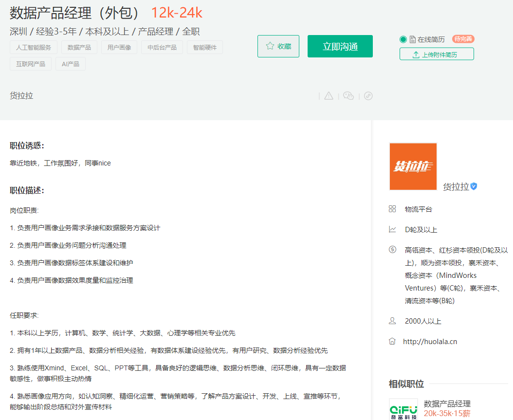
Task: Click 上传附件简历 upload button
Action: [437, 54]
